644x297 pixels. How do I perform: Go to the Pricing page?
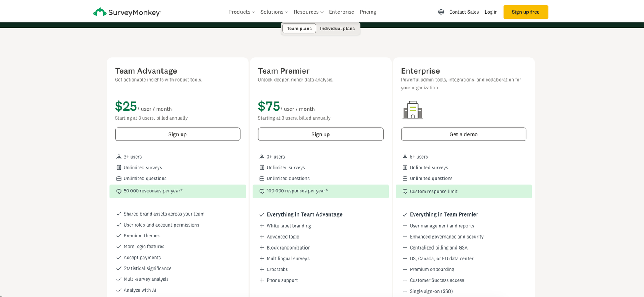click(x=368, y=12)
